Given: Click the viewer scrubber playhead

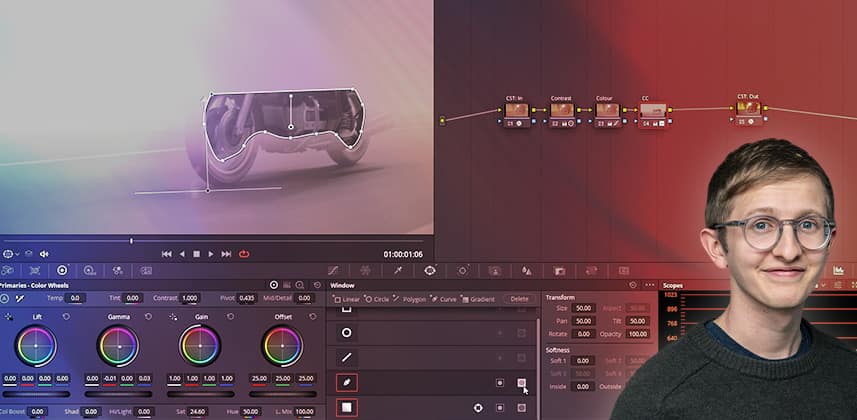Looking at the screenshot, I should [x=131, y=241].
